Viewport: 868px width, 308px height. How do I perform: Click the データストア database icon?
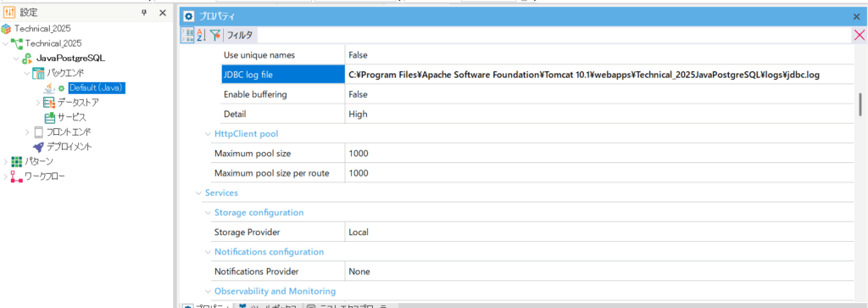49,103
